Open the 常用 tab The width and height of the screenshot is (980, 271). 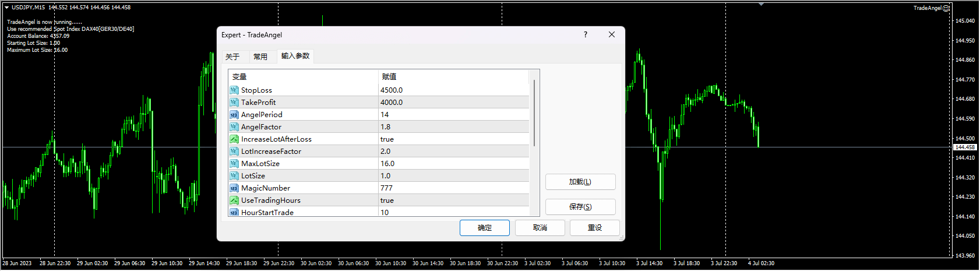coord(260,57)
